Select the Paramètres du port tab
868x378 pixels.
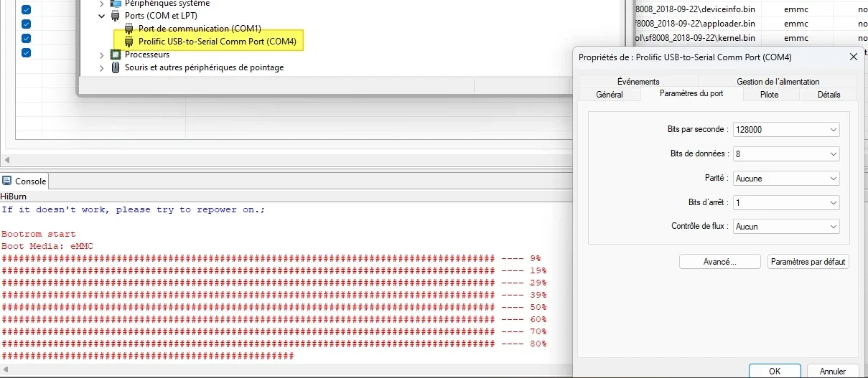tap(691, 94)
